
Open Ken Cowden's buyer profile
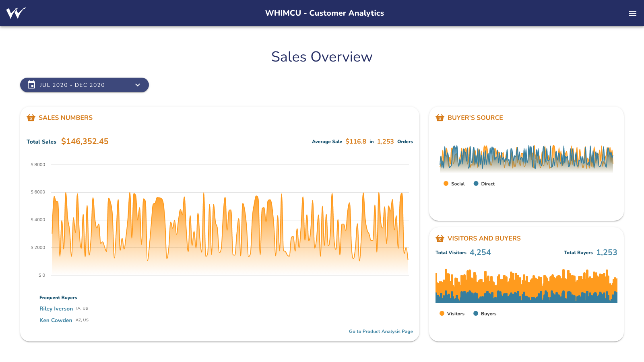click(x=56, y=320)
